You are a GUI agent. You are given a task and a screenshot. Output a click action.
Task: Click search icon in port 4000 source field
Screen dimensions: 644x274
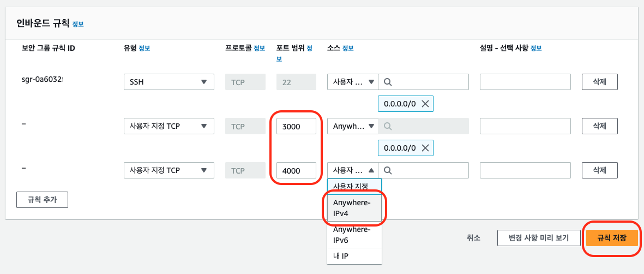tap(388, 170)
